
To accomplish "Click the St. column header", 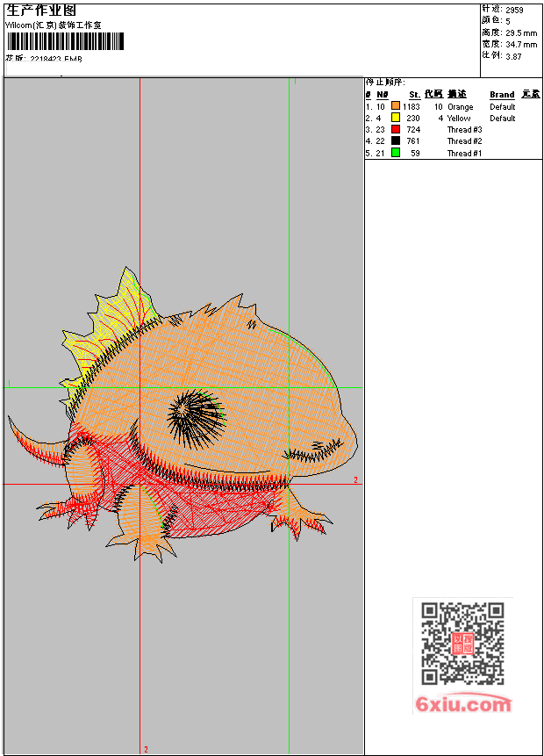I will (x=414, y=95).
